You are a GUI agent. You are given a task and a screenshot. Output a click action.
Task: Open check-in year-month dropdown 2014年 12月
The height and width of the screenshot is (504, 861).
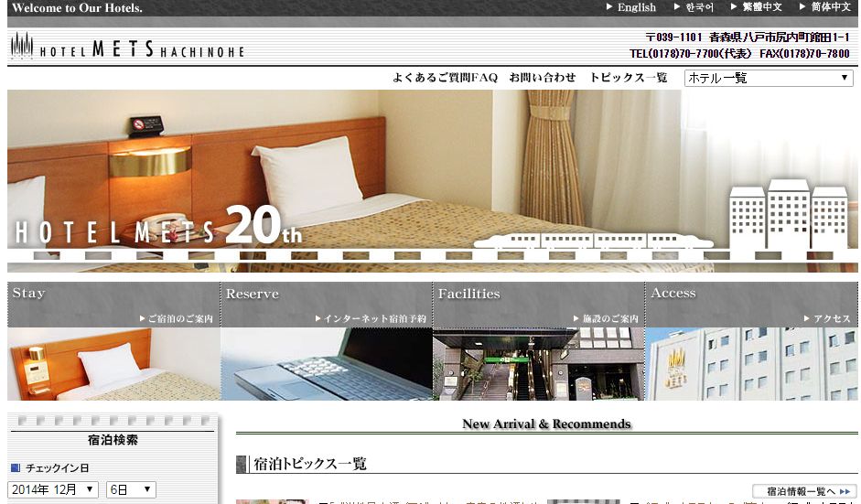click(53, 489)
